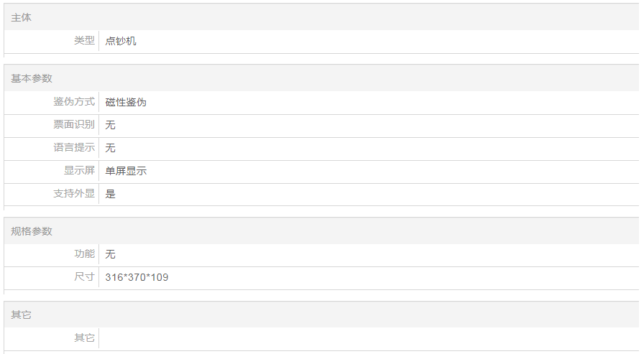Click the 点钞机 value text
This screenshot has width=644, height=354.
121,41
